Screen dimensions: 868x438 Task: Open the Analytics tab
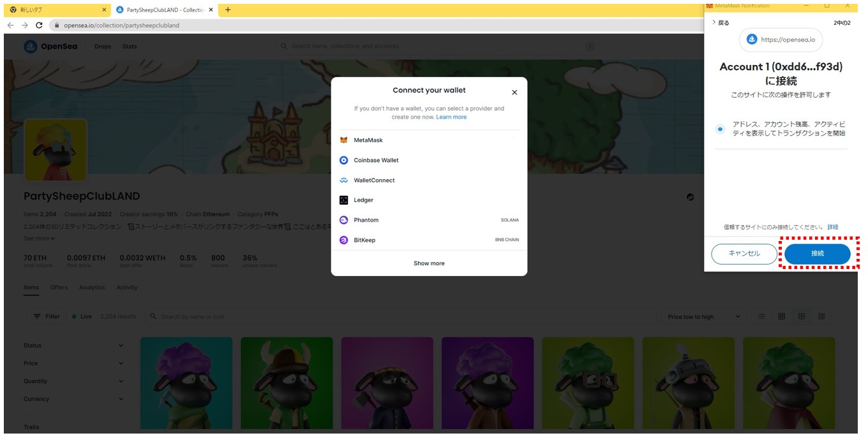[x=92, y=288]
